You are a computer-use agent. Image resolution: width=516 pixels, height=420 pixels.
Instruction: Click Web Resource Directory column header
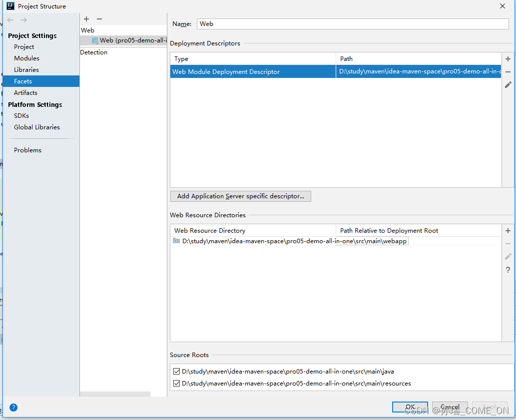253,231
